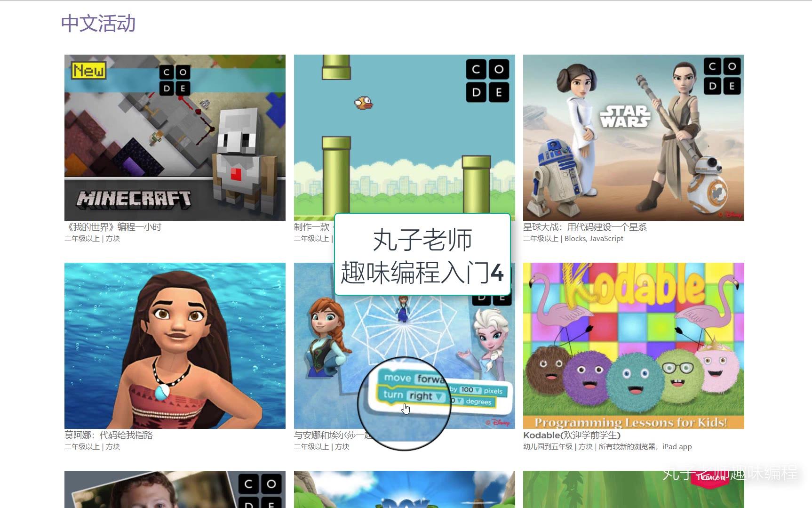812x508 pixels.
Task: Click the '中文活动' page heading
Action: tap(98, 23)
